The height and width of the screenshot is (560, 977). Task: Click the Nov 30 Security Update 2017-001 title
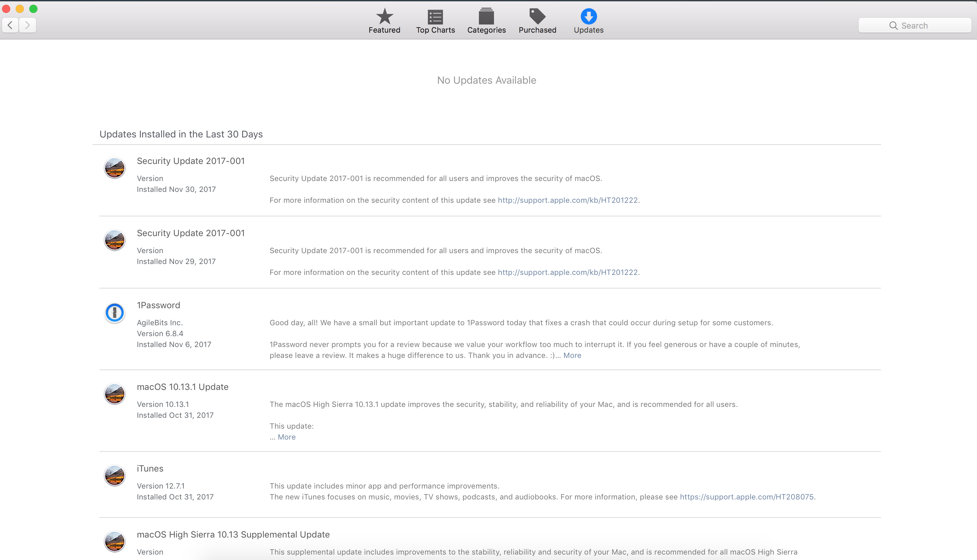point(191,161)
